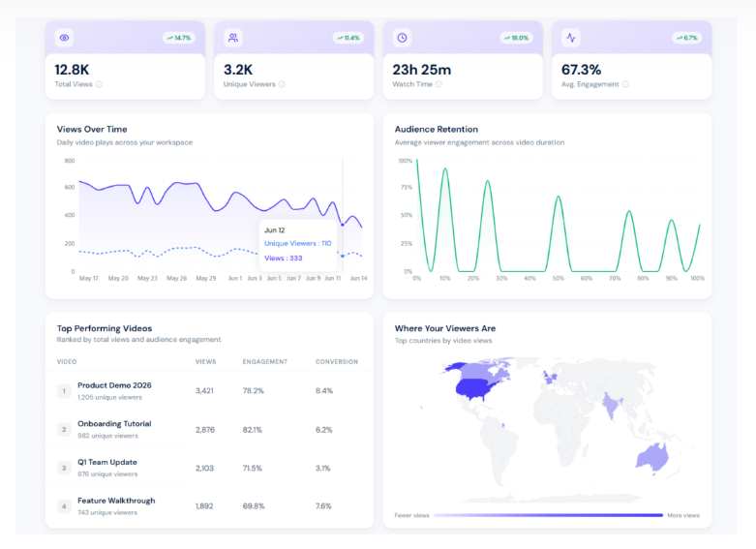Click the views gradient legend bar
Image resolution: width=756 pixels, height=549 pixels.
(548, 515)
